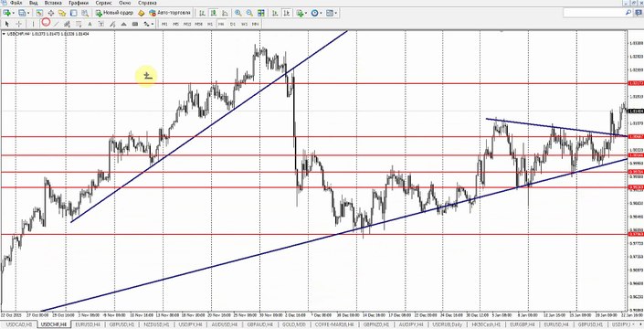This screenshot has height=329, width=644.
Task: Switch to the H1 timeframe
Action: tap(210, 24)
